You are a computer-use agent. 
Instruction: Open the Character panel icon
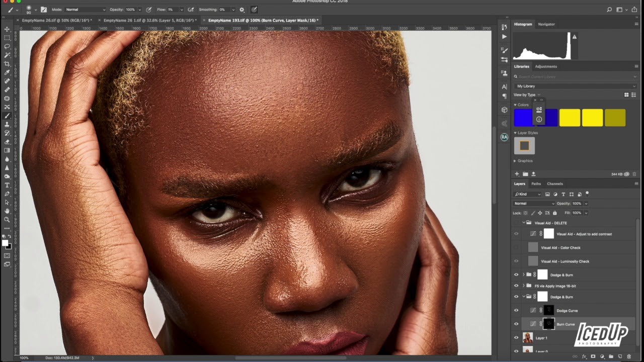pyautogui.click(x=504, y=86)
